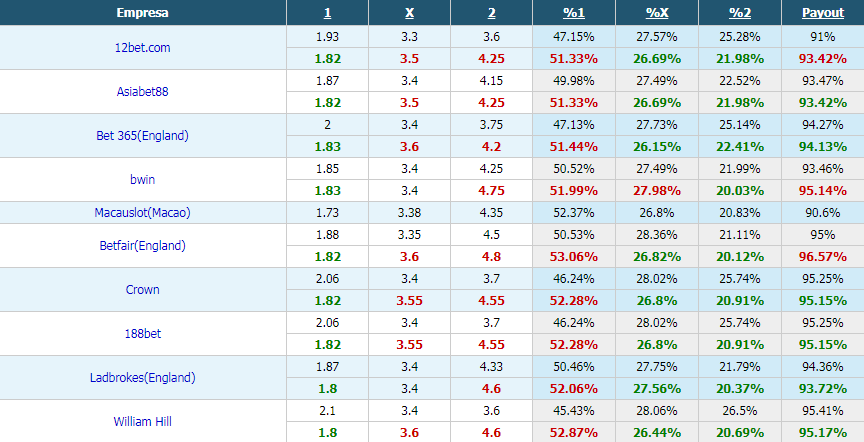Screen dimensions: 864x442
Task: Open the William Hill link
Action: pos(143,422)
